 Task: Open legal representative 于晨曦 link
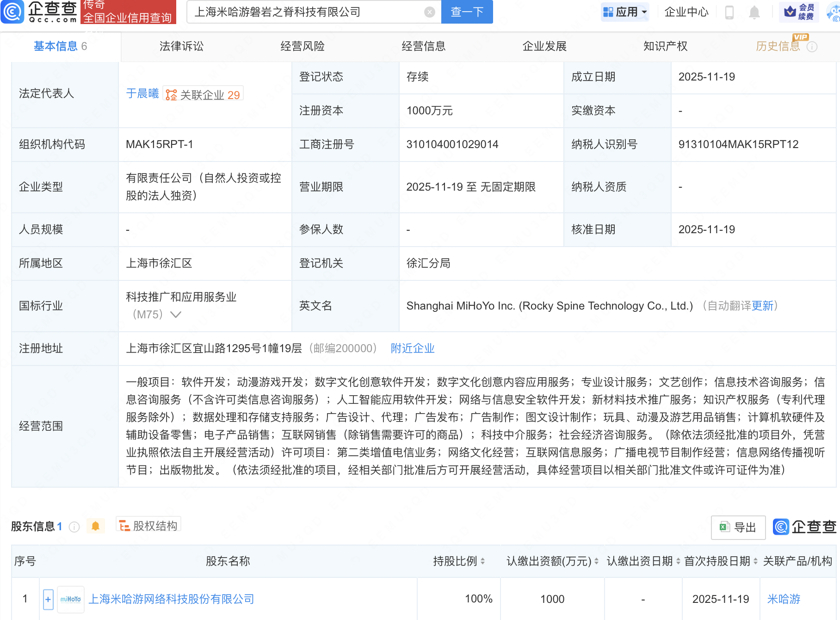coord(142,94)
